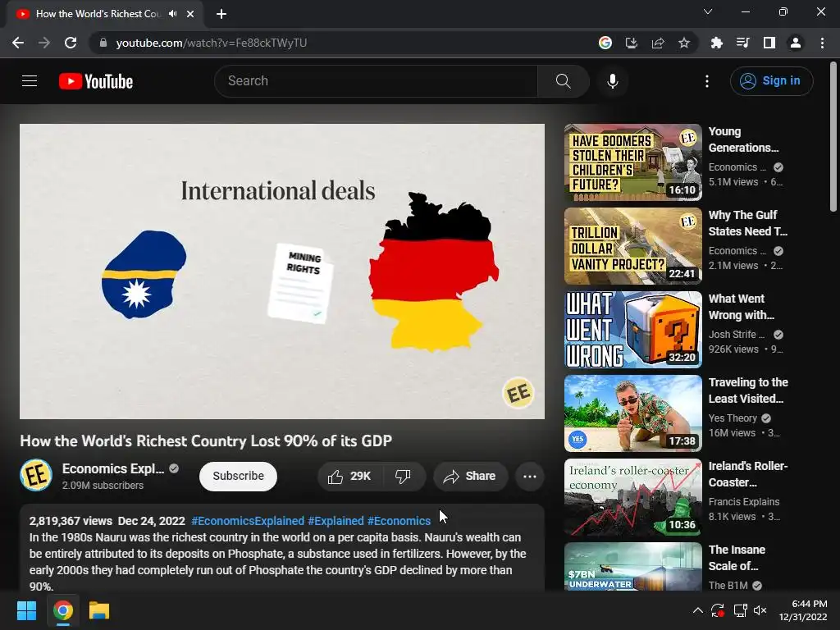Screen dimensions: 840x630
Task: Open Chrome media controls icon
Action: [742, 43]
